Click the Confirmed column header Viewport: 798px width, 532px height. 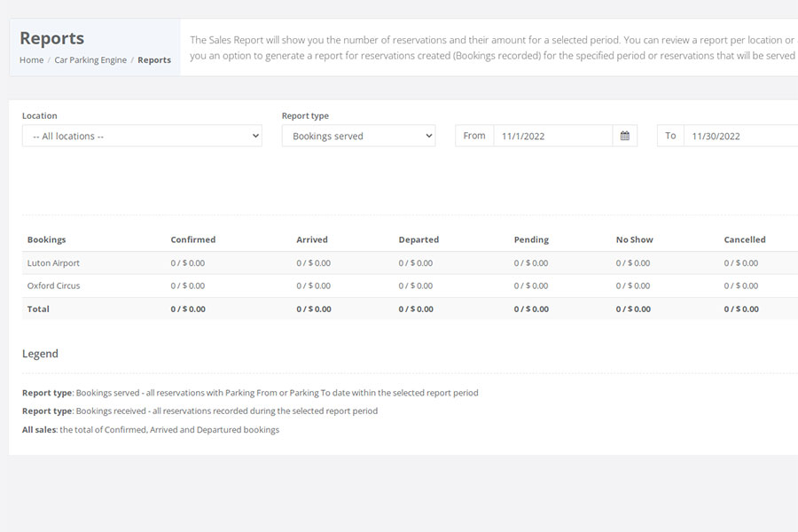click(x=193, y=239)
